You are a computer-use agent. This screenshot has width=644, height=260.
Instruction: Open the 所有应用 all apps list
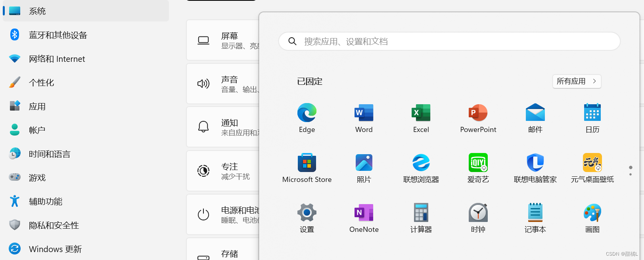pos(577,81)
